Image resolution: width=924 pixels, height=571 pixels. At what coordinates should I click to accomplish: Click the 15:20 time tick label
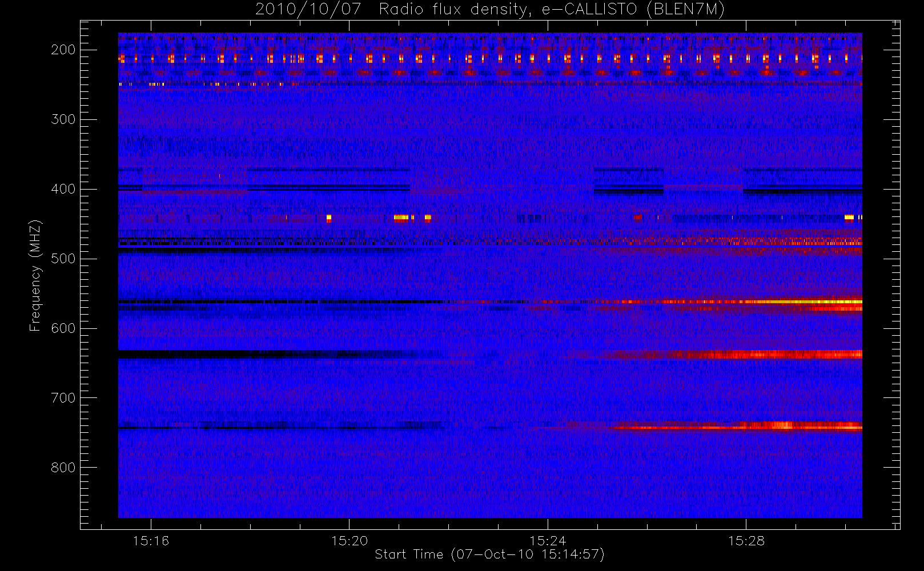[x=349, y=541]
